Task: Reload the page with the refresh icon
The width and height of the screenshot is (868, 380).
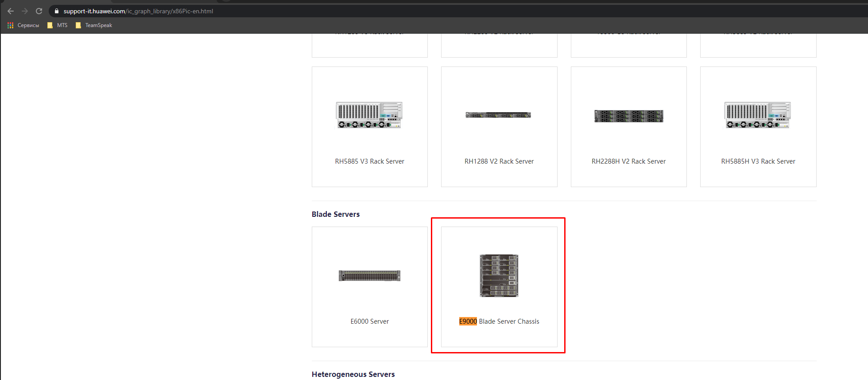Action: click(39, 11)
